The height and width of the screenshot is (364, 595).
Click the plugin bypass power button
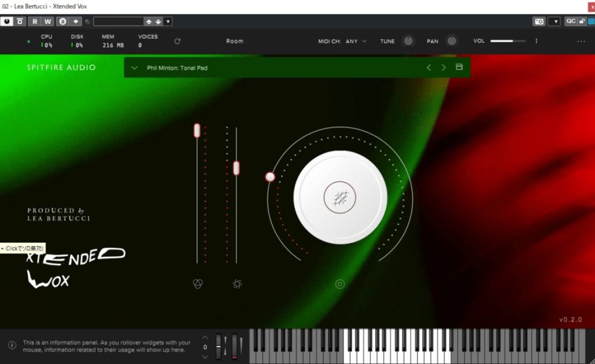point(7,22)
